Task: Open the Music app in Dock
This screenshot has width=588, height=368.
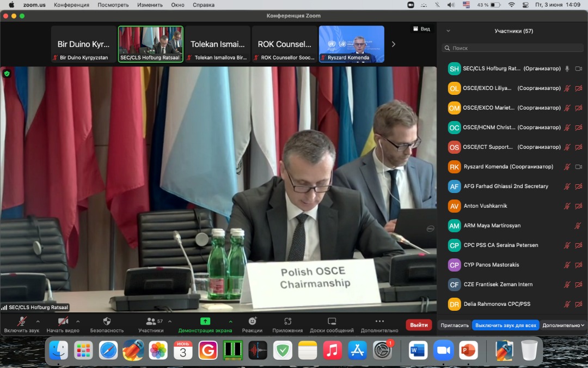Action: [332, 351]
